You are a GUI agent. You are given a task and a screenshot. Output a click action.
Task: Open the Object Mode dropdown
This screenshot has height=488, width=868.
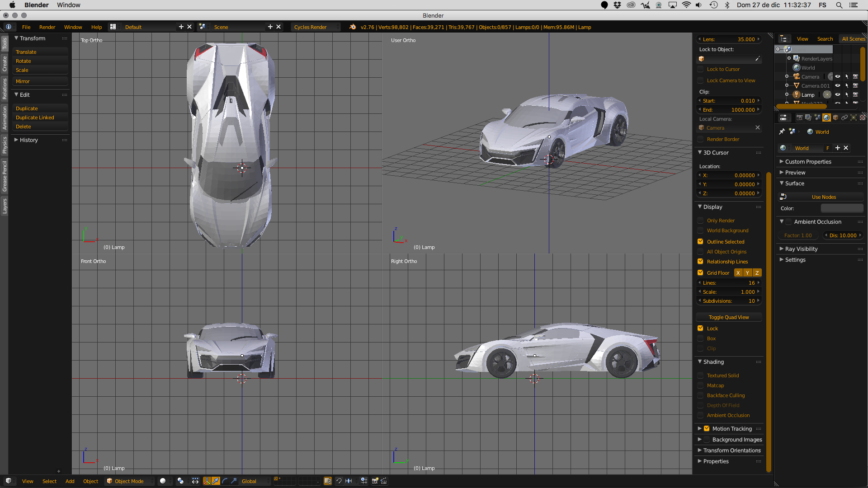[129, 481]
